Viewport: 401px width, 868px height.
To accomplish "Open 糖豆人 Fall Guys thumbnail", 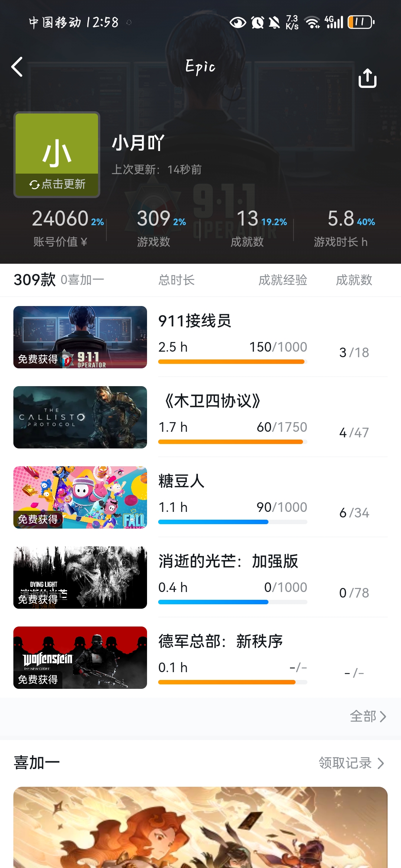I will (x=80, y=497).
